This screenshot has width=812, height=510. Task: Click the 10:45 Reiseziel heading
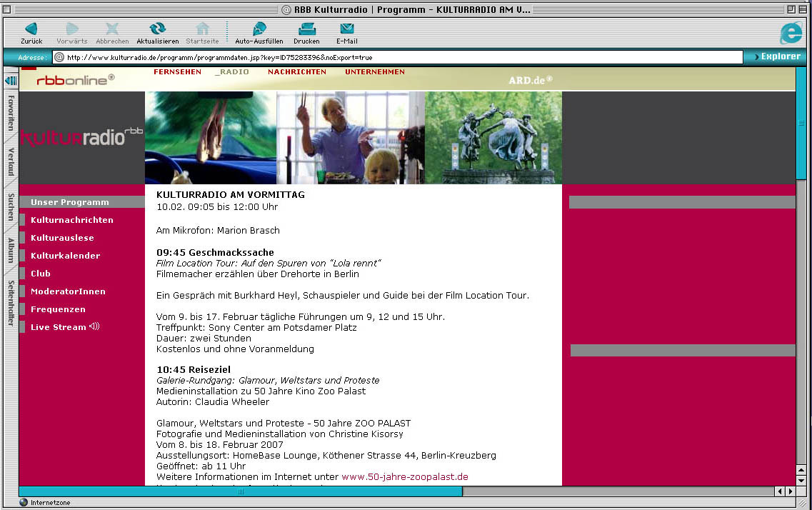click(x=194, y=370)
